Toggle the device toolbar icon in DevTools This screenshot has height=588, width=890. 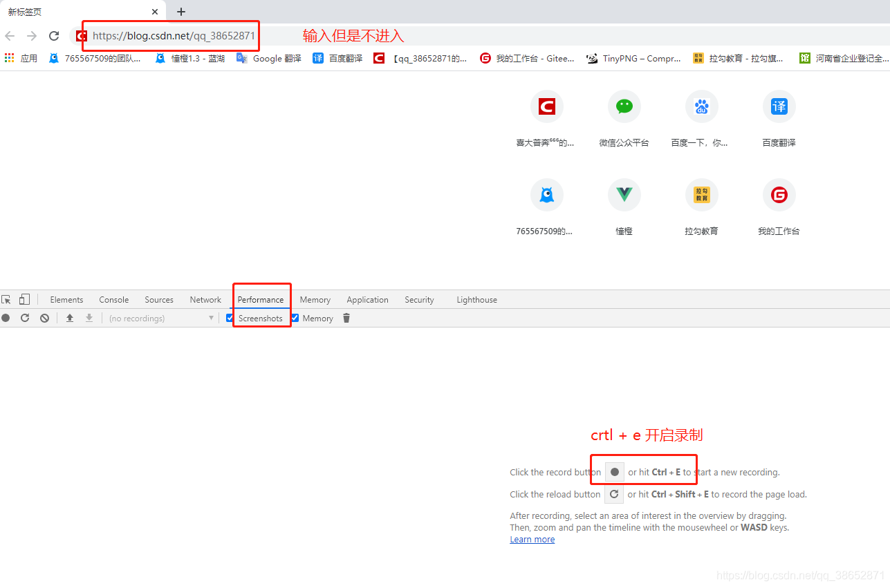[24, 299]
